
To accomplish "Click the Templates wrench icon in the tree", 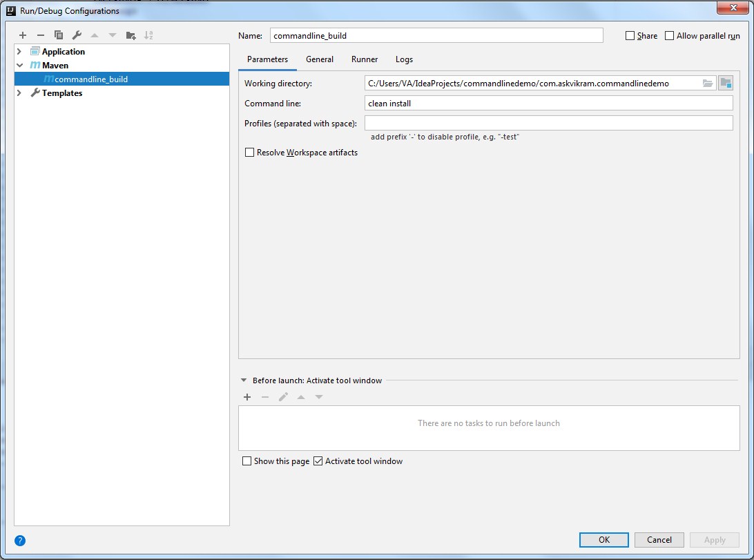I will click(35, 93).
